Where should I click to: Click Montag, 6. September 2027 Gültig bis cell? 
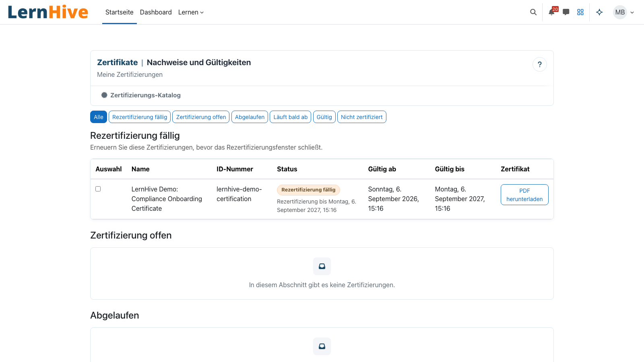(460, 199)
